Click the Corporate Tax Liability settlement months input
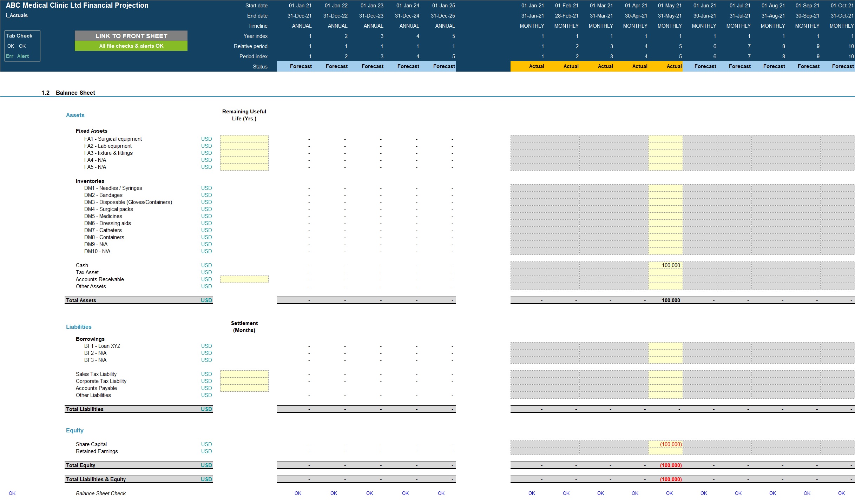 tap(244, 381)
